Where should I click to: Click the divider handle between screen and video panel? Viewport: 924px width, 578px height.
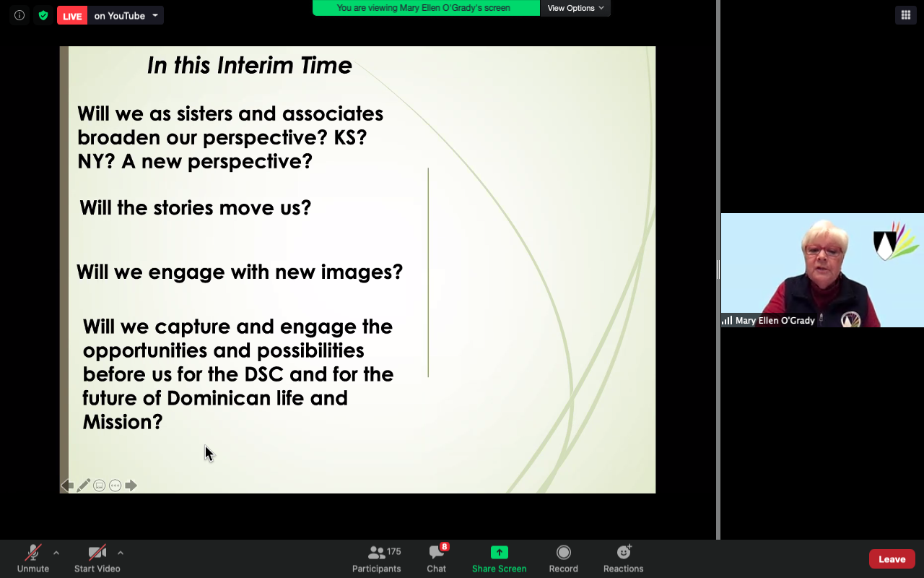click(718, 269)
